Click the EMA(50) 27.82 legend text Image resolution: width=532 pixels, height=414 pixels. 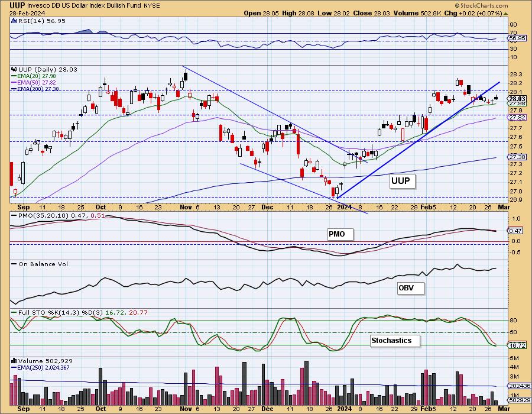[x=37, y=82]
